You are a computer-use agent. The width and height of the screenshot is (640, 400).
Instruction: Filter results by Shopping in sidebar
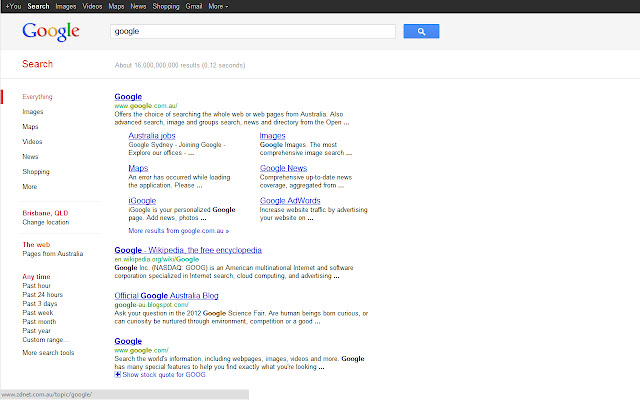point(36,172)
